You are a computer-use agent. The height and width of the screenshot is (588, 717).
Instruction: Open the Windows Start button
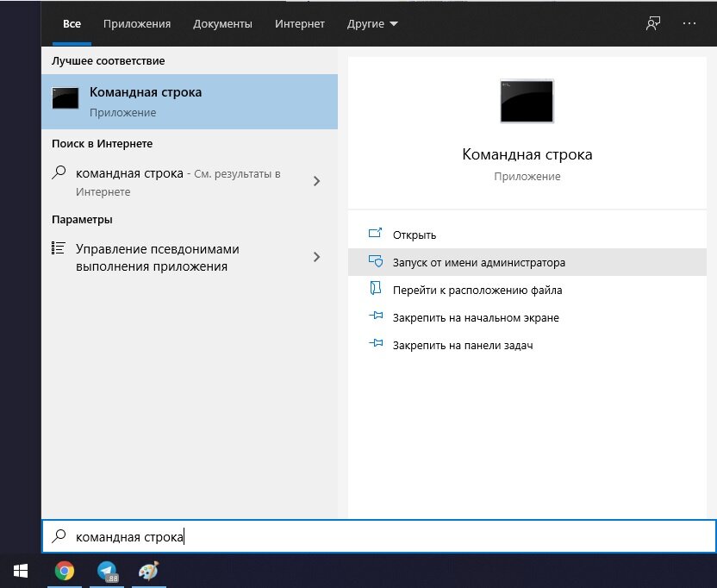(21, 571)
